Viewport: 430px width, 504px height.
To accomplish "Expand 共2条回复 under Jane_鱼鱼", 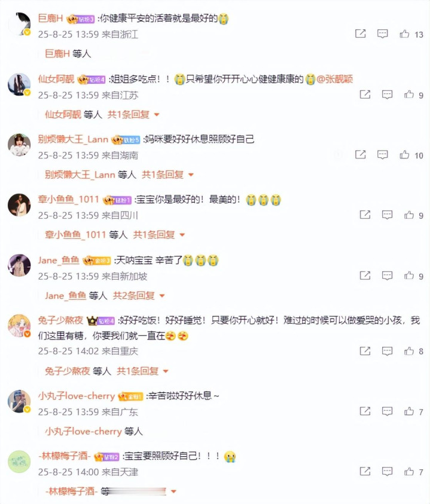I will point(139,295).
